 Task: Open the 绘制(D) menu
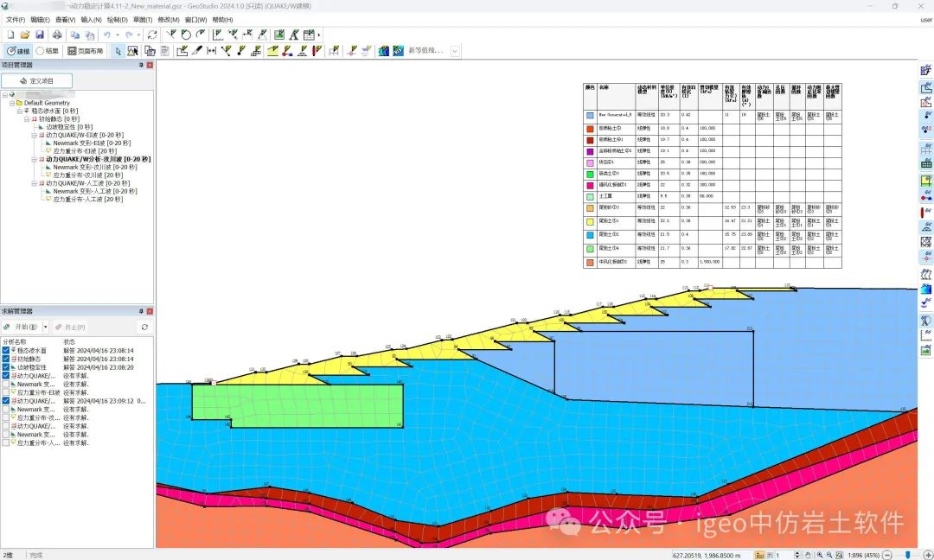118,19
